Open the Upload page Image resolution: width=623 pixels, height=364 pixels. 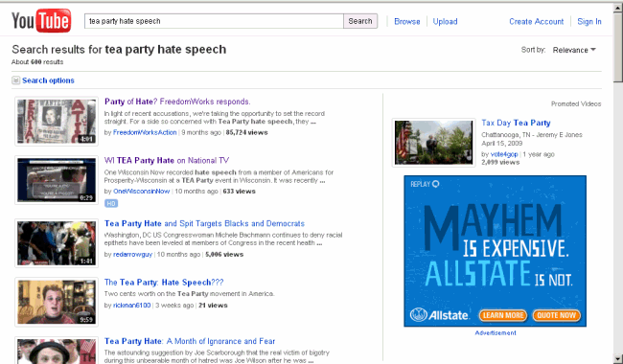tap(445, 21)
